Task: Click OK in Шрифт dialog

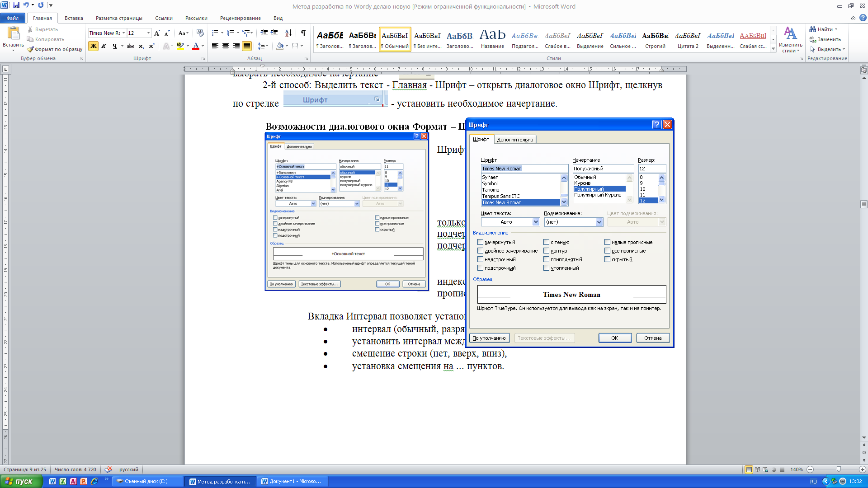Action: [x=615, y=338]
